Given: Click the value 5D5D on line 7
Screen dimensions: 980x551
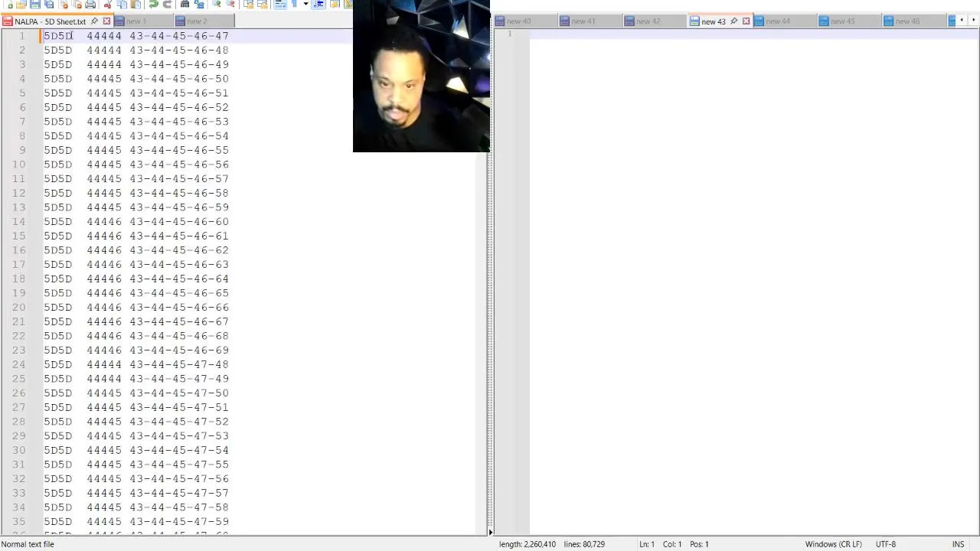Looking at the screenshot, I should (x=58, y=122).
